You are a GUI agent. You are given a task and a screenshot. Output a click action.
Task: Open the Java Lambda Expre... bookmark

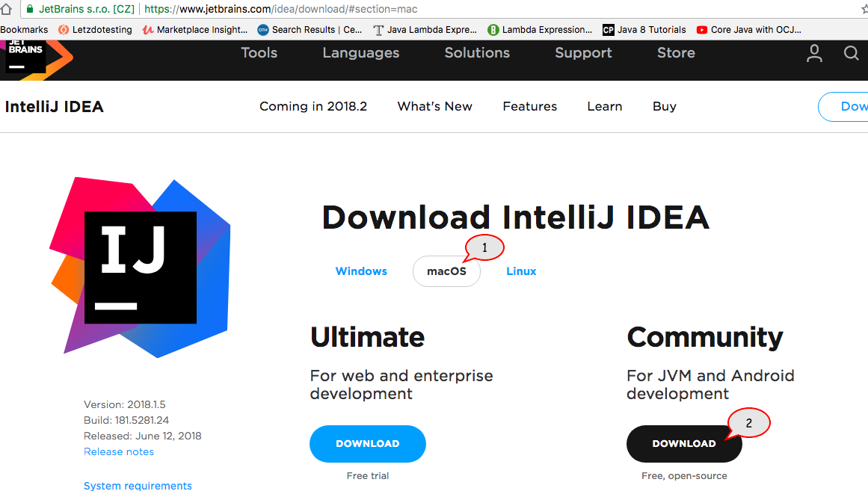point(425,29)
